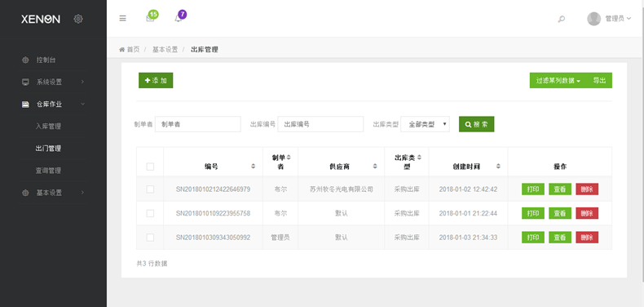644x307 pixels.
Task: Click the 导出 export button
Action: tap(599, 80)
